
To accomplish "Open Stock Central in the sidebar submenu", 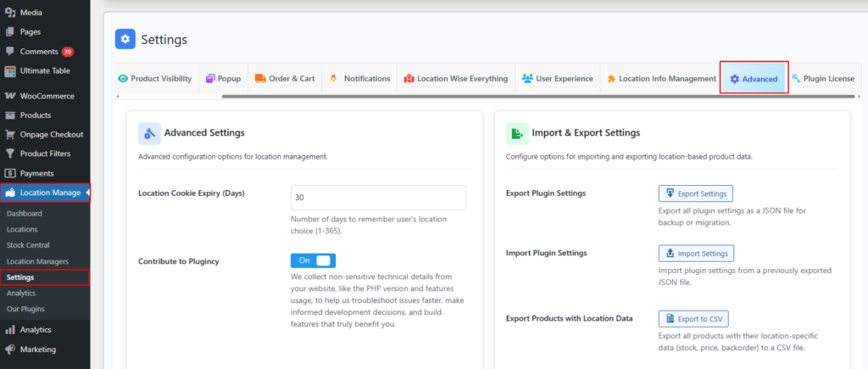I will pos(27,245).
